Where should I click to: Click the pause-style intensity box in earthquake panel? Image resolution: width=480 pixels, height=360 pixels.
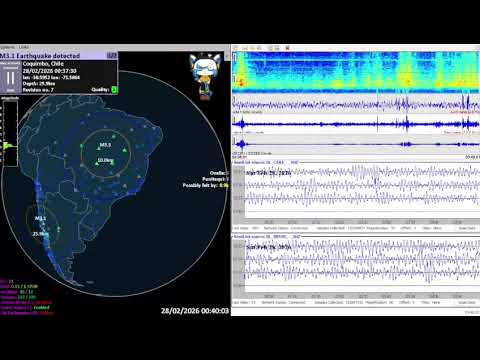click(x=11, y=78)
